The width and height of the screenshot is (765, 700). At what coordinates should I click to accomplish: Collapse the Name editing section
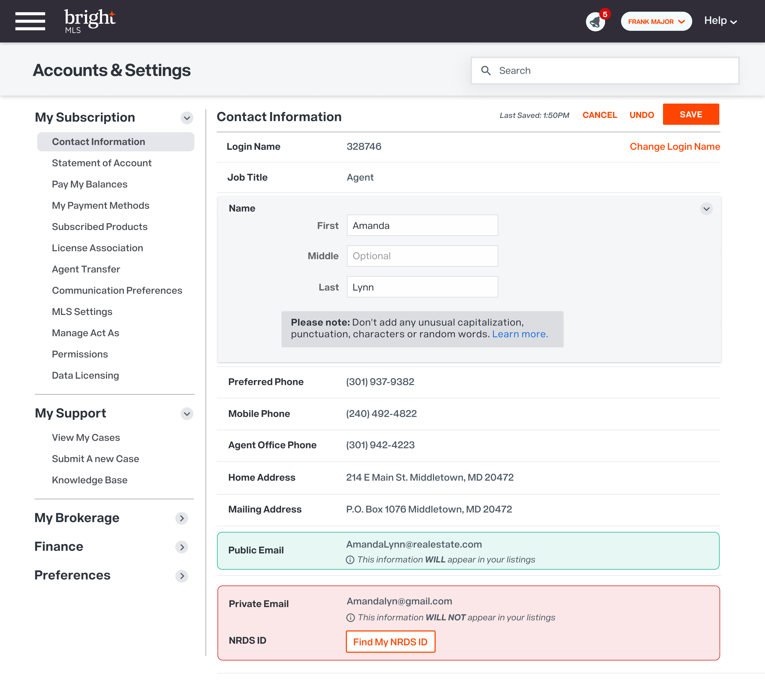click(706, 209)
